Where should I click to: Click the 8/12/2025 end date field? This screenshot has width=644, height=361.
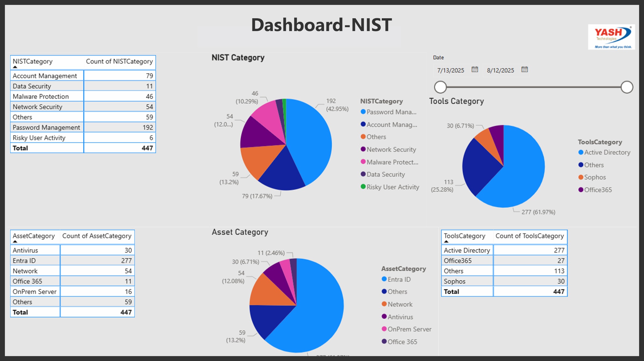click(500, 70)
